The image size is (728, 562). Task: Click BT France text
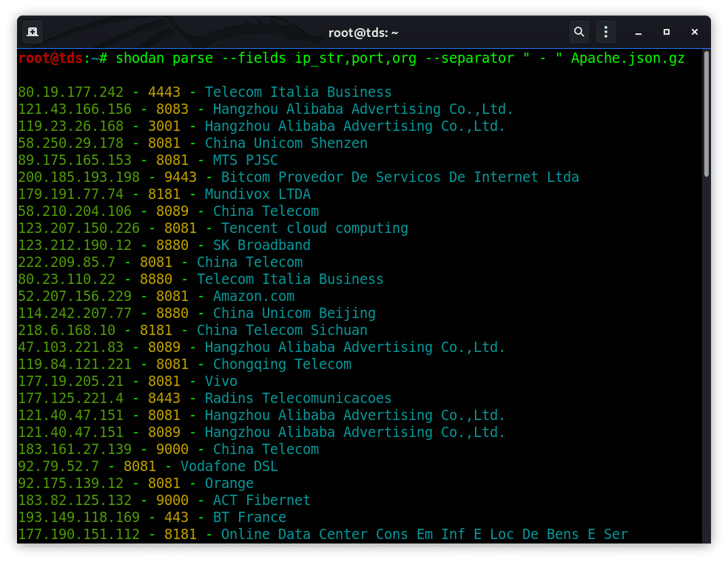(x=249, y=518)
